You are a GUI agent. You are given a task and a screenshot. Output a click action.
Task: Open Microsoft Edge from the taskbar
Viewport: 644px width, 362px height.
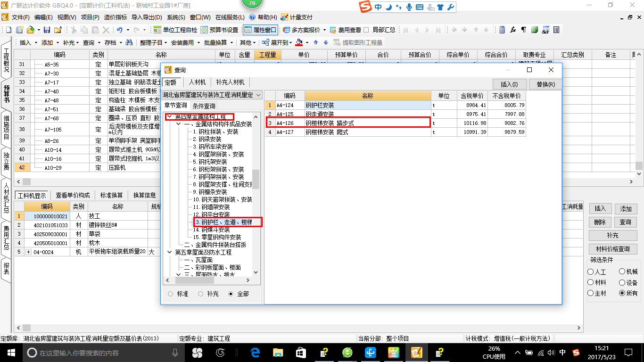point(256,353)
